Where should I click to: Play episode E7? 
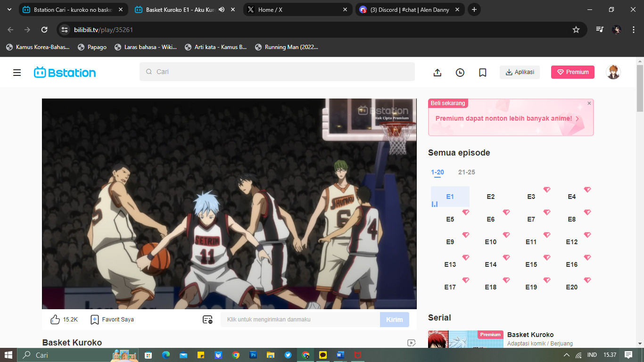531,219
